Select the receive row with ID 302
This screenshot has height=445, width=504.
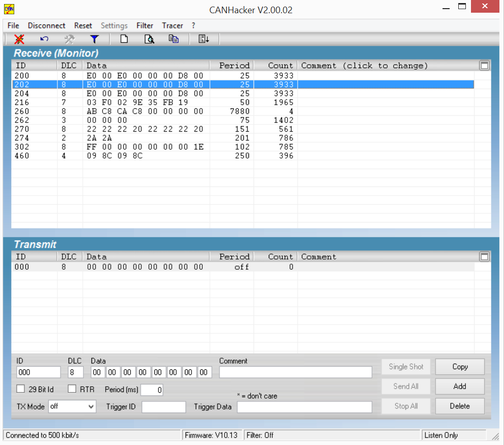(243, 147)
